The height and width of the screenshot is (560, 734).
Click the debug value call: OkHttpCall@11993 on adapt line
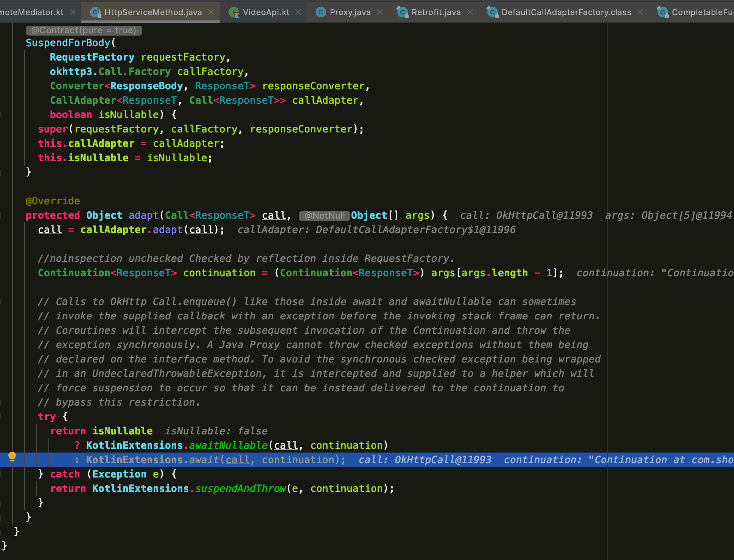click(526, 215)
